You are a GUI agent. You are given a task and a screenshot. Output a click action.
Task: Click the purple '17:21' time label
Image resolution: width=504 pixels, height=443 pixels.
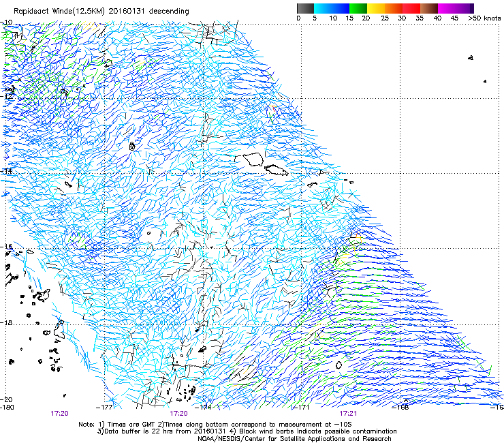pyautogui.click(x=348, y=414)
